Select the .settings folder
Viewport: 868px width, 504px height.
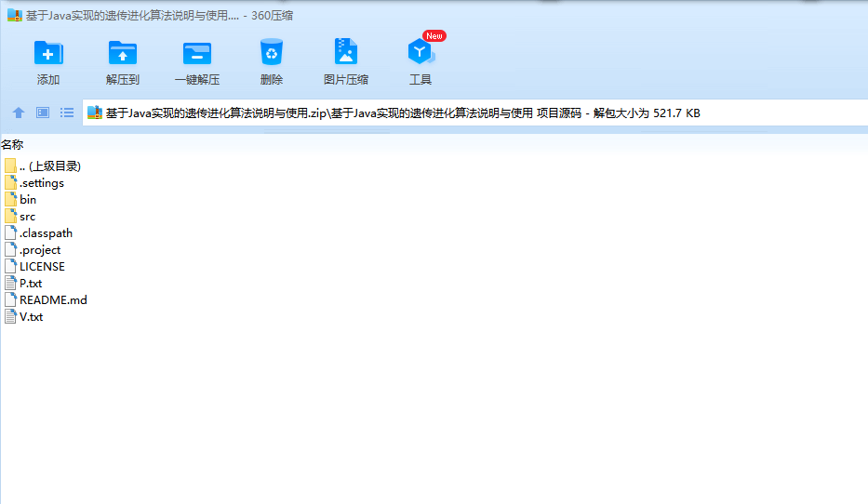(x=34, y=182)
